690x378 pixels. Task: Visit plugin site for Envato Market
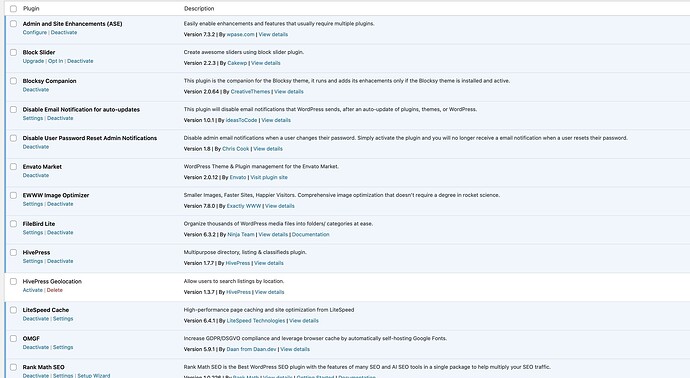(x=269, y=177)
